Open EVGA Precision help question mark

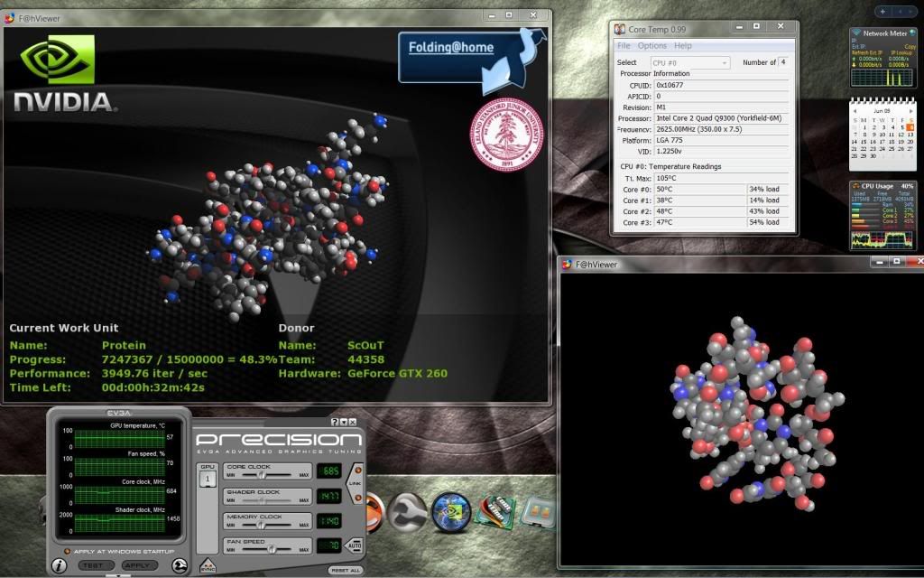pos(335,422)
